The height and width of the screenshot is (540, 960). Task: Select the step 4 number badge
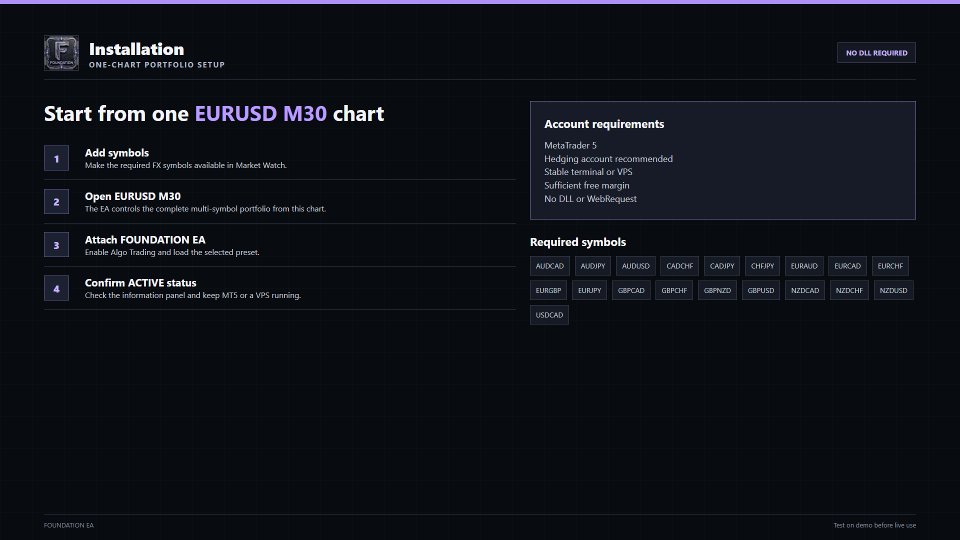[56, 288]
